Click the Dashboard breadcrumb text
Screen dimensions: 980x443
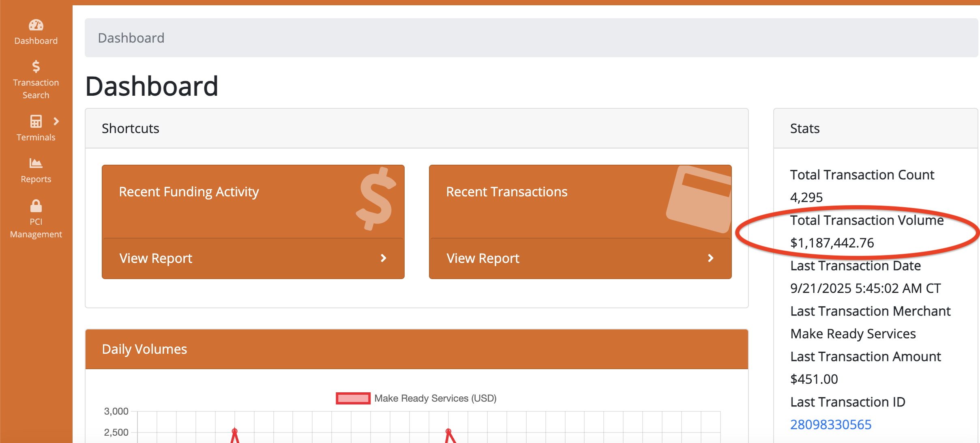click(x=131, y=38)
